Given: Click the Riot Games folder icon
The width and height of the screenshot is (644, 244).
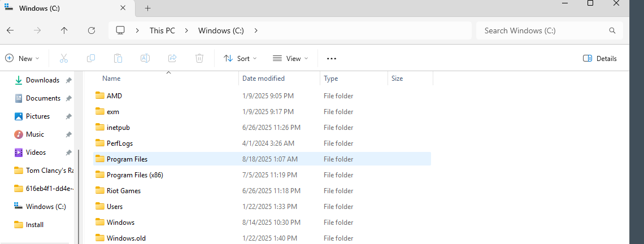Looking at the screenshot, I should tap(100, 190).
